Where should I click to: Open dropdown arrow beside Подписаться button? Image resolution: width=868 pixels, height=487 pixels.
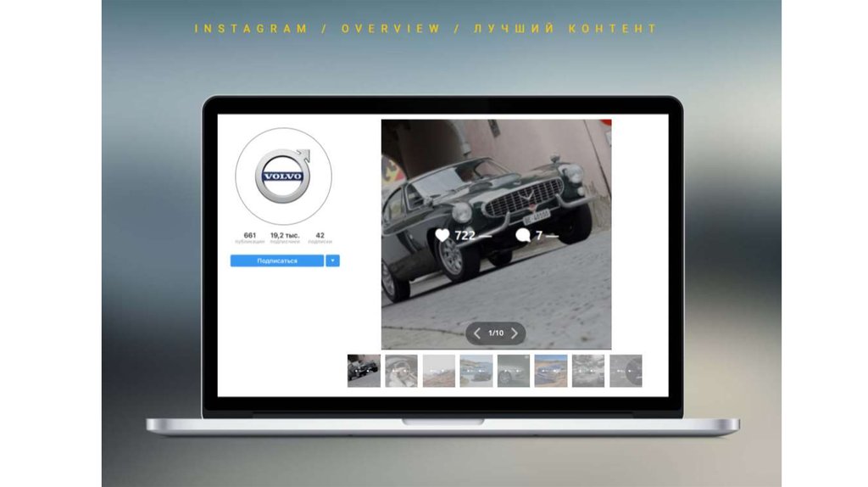click(x=332, y=260)
